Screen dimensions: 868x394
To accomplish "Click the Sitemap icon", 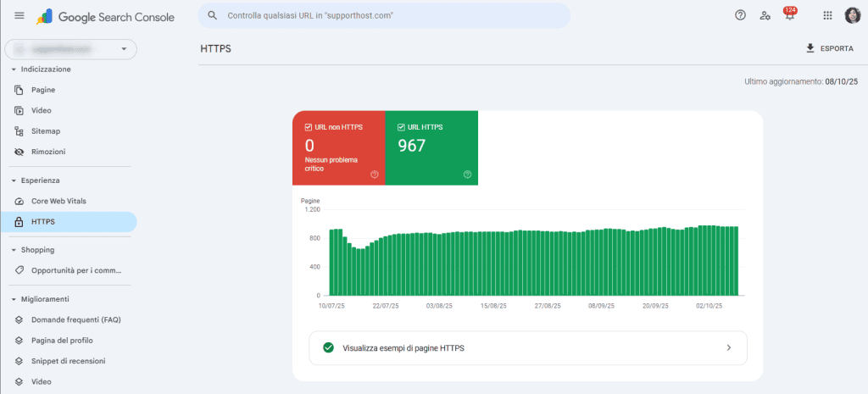I will [x=19, y=131].
